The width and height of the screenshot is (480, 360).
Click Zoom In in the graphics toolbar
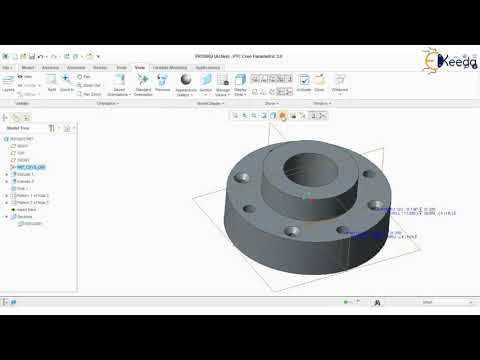(245, 116)
